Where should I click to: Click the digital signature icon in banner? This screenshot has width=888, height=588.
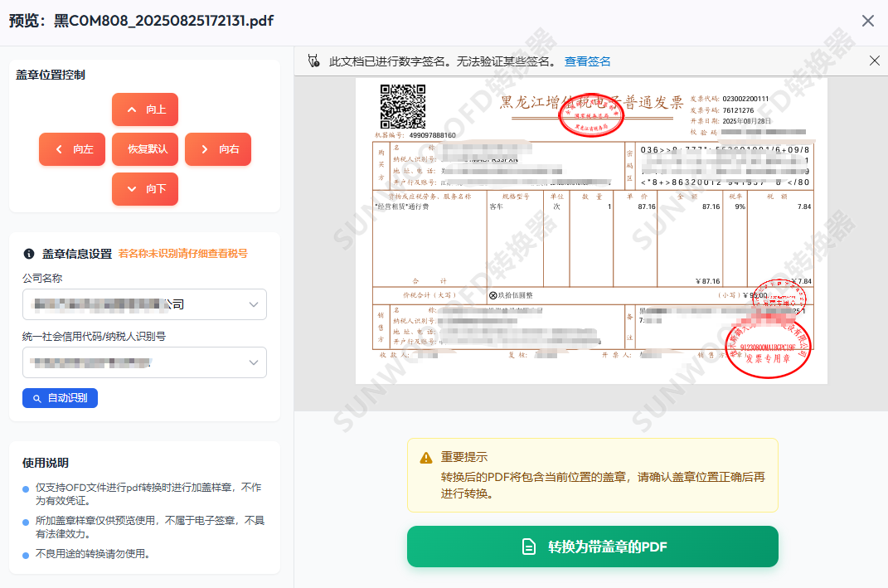pyautogui.click(x=313, y=61)
